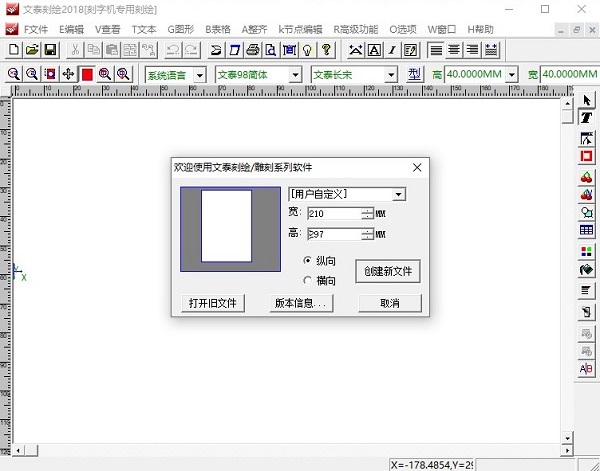Click the first zoom magnifier icon
This screenshot has height=471, width=600.
tap(14, 74)
